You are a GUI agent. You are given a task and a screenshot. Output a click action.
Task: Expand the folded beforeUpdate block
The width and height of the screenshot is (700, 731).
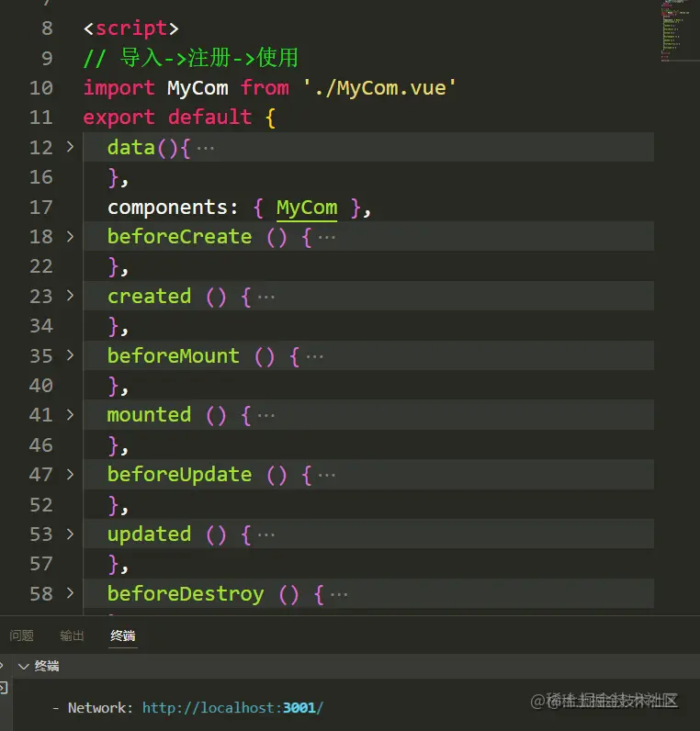point(70,475)
